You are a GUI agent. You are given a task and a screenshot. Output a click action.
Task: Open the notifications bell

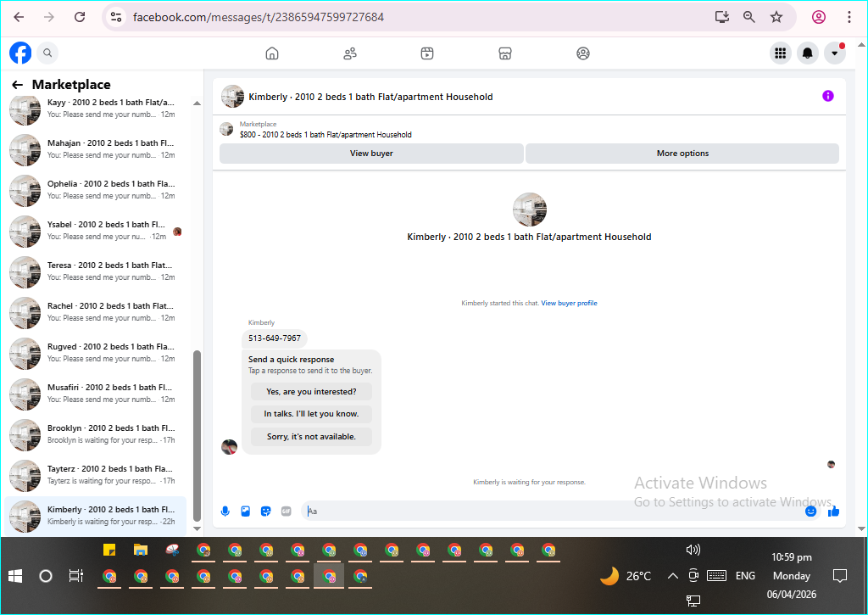coord(808,53)
